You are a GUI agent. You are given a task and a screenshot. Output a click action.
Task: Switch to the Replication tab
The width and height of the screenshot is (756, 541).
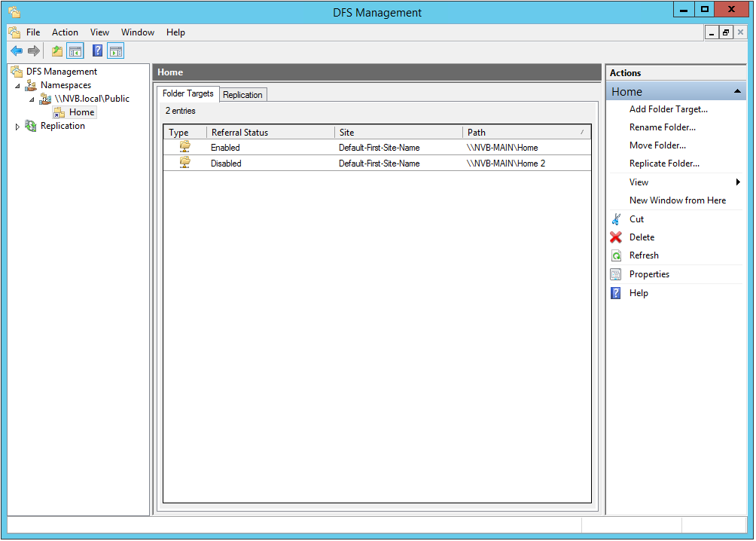click(x=242, y=95)
